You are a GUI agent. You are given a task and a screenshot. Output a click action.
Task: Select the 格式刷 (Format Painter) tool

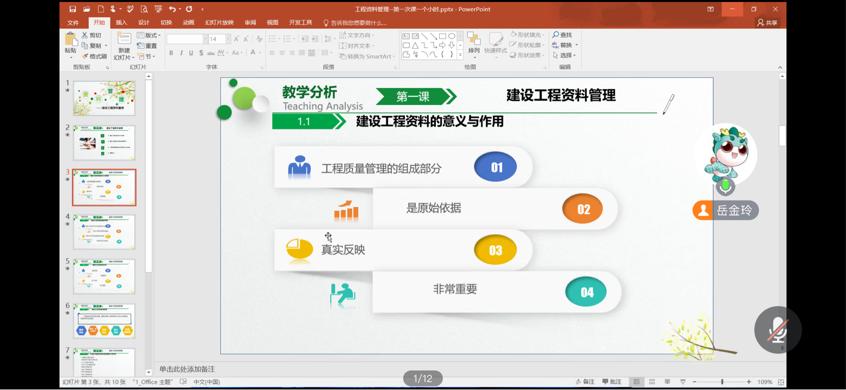[94, 56]
